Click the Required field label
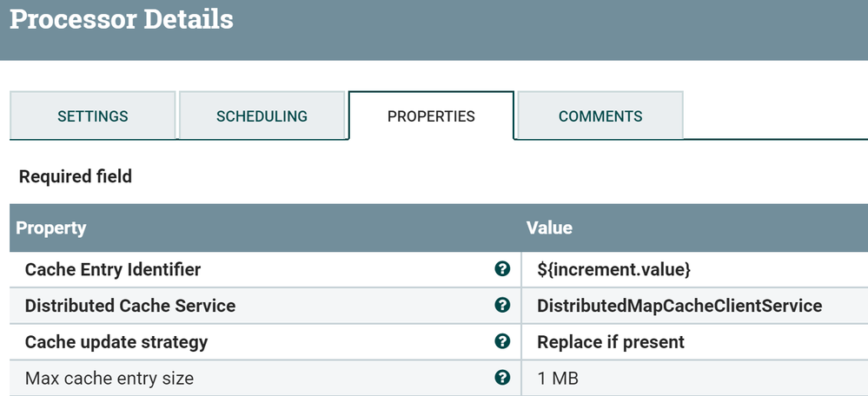The width and height of the screenshot is (868, 396). 76,177
